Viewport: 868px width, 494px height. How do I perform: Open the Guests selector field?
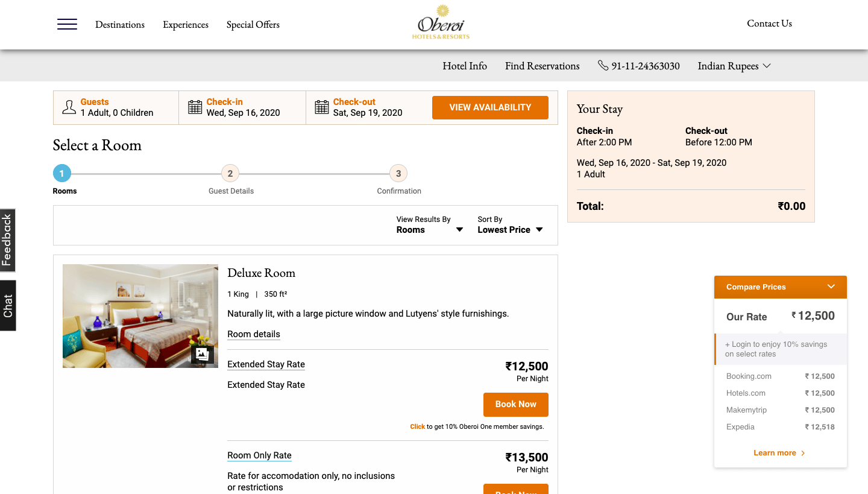116,107
